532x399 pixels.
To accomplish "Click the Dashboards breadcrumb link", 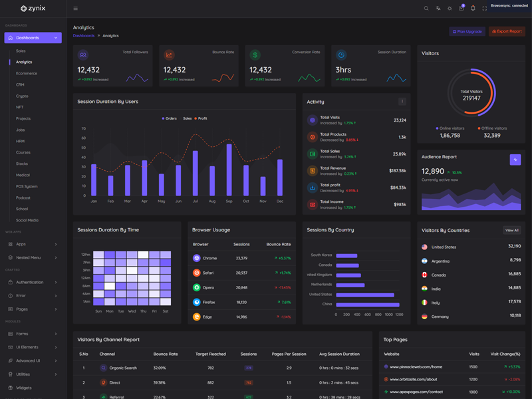I will coord(84,36).
